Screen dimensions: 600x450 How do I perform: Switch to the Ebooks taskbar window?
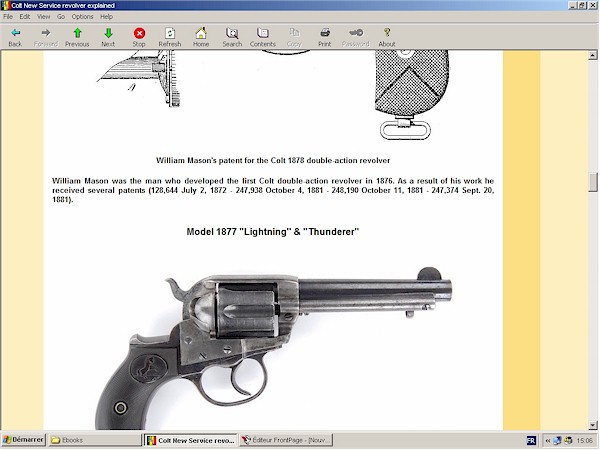(x=95, y=440)
